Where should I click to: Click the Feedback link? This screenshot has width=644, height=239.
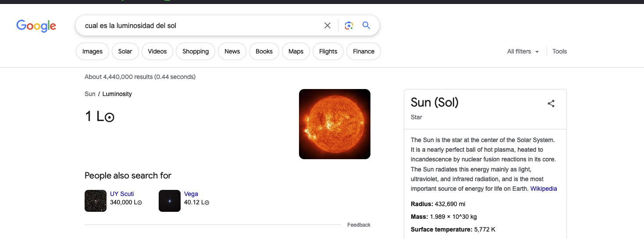coord(359,225)
